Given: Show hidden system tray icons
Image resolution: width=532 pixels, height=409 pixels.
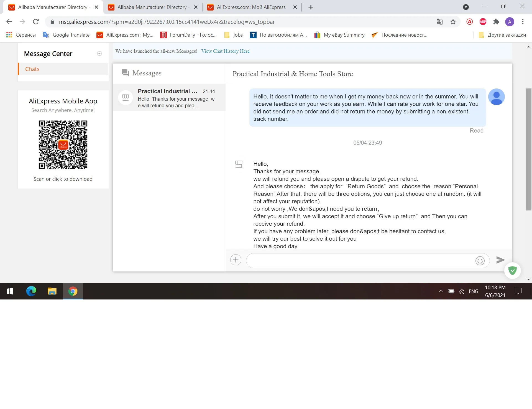Looking at the screenshot, I should pos(441,291).
